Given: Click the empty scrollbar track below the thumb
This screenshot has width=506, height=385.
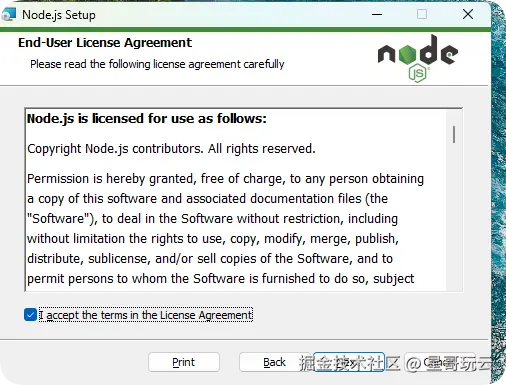Looking at the screenshot, I should [x=454, y=217].
